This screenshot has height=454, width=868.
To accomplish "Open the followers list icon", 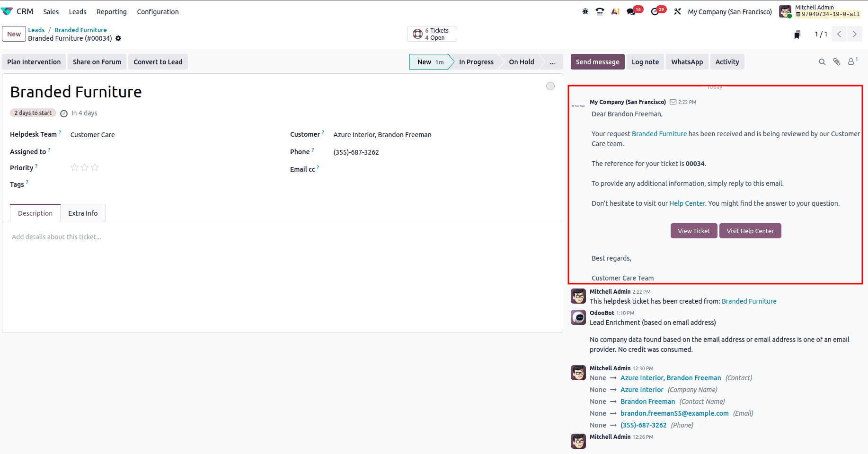I will tap(851, 61).
